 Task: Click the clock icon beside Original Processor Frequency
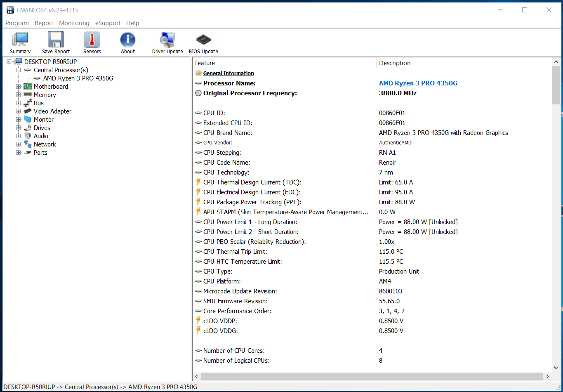198,93
